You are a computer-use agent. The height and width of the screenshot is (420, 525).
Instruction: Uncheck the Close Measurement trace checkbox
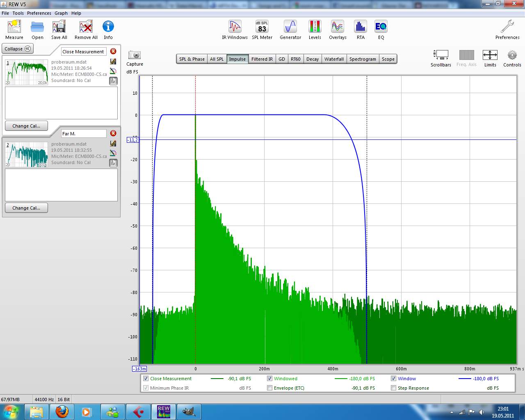click(146, 379)
